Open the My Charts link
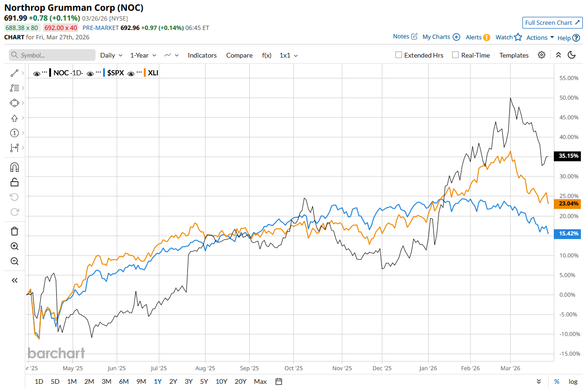 click(436, 37)
